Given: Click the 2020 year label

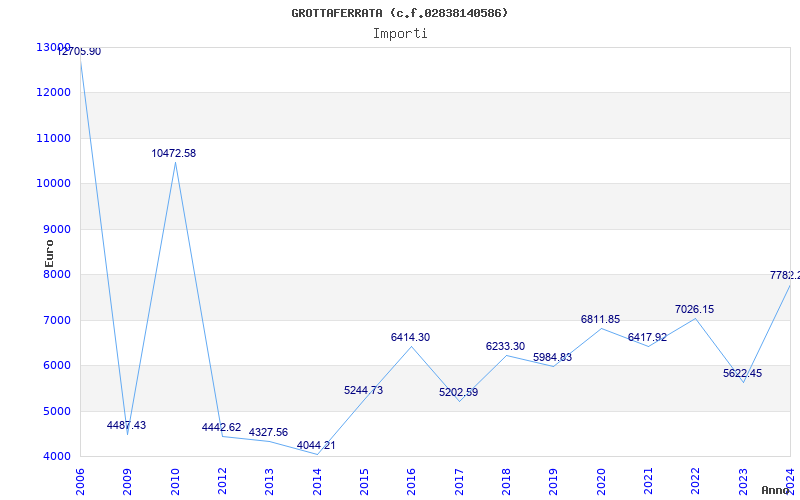Looking at the screenshot, I should (x=601, y=482).
